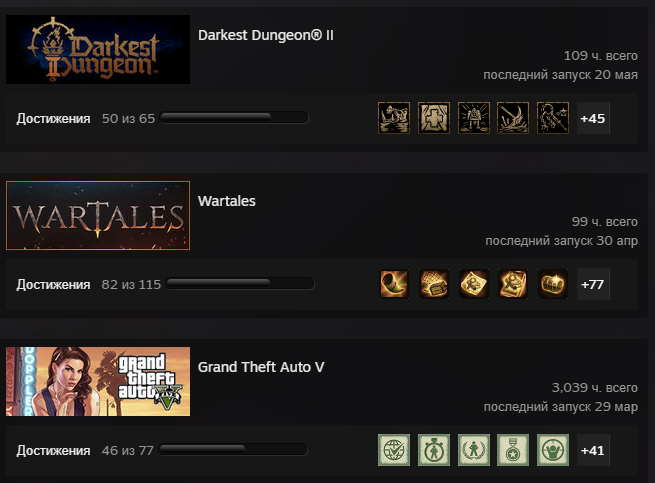
Task: Expand +77 more Wartales achievements
Action: click(593, 284)
